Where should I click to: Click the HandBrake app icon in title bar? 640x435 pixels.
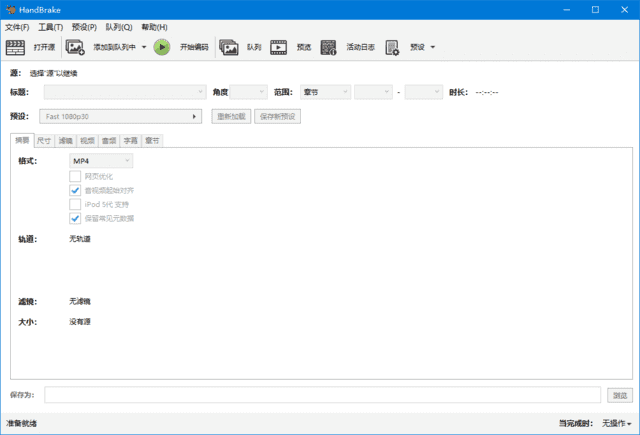[x=10, y=9]
